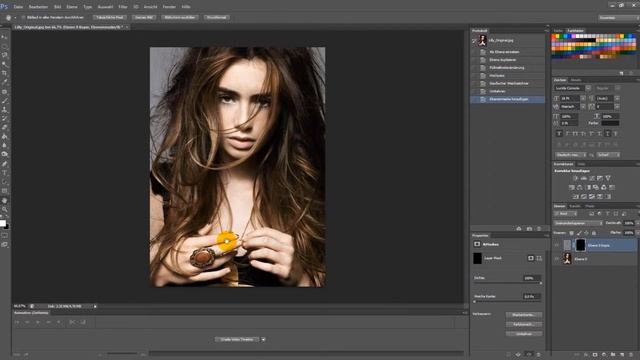
Task: Click the text Farbe color swatch
Action: point(610,123)
